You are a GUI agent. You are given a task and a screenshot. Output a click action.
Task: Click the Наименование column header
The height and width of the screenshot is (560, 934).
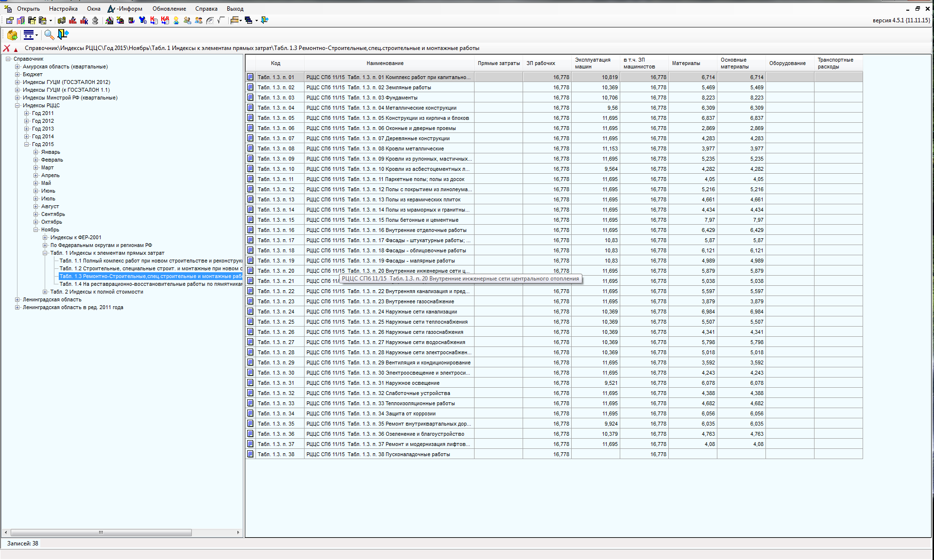click(x=385, y=63)
